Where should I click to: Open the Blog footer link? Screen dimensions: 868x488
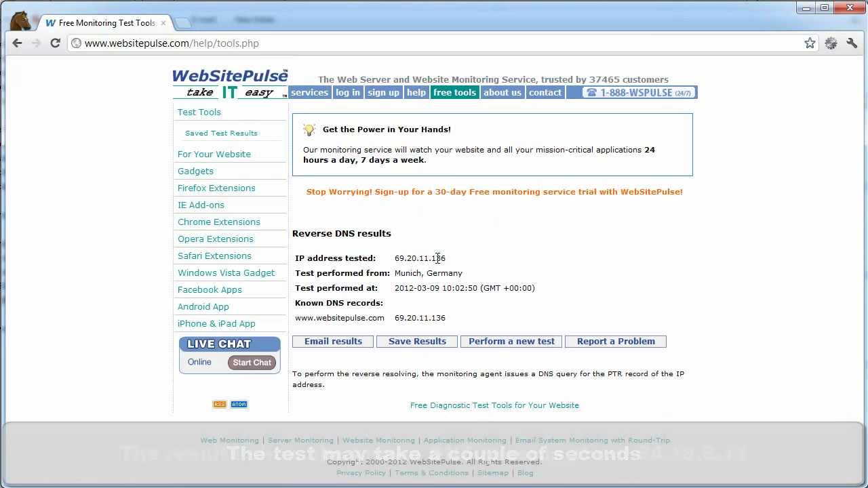(x=525, y=473)
